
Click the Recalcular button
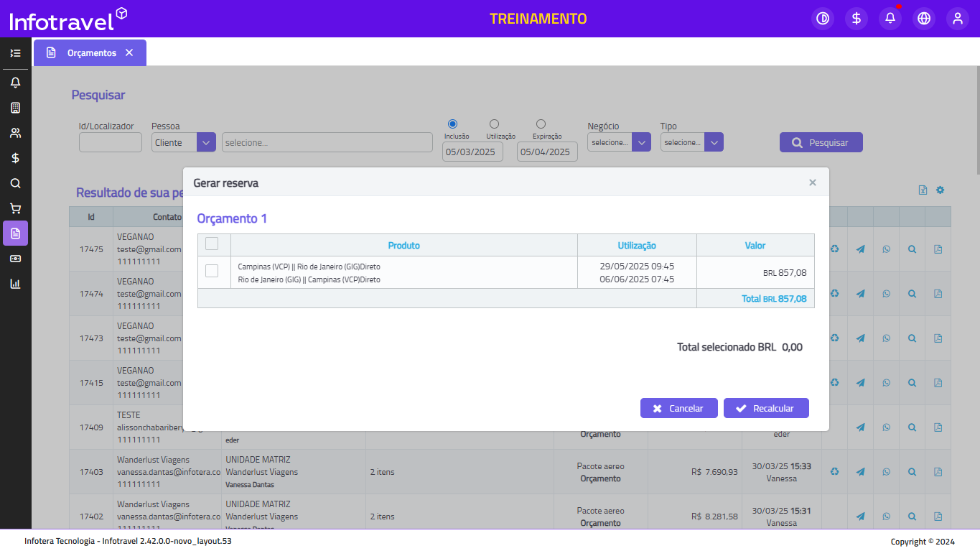(x=766, y=408)
